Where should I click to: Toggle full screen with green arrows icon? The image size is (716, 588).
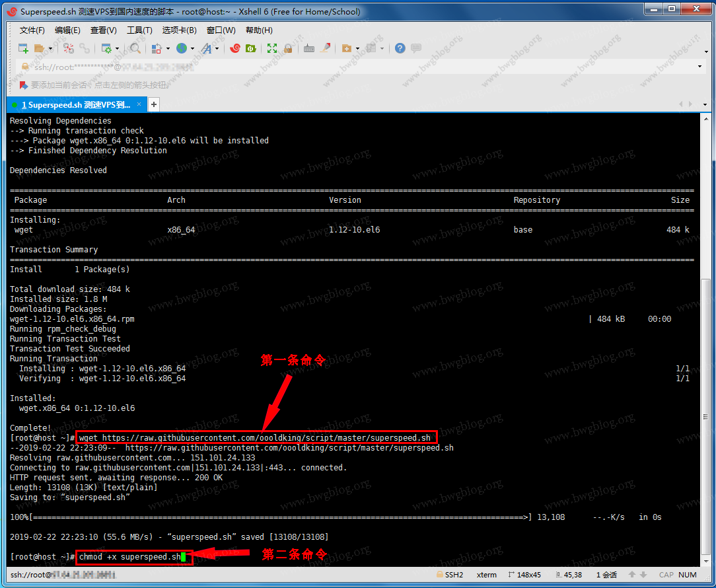272,48
